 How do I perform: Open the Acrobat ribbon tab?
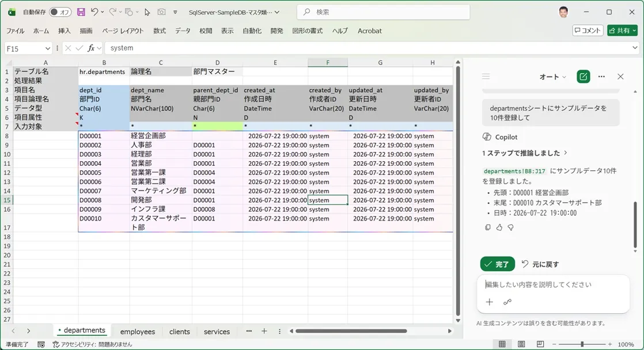coord(370,31)
